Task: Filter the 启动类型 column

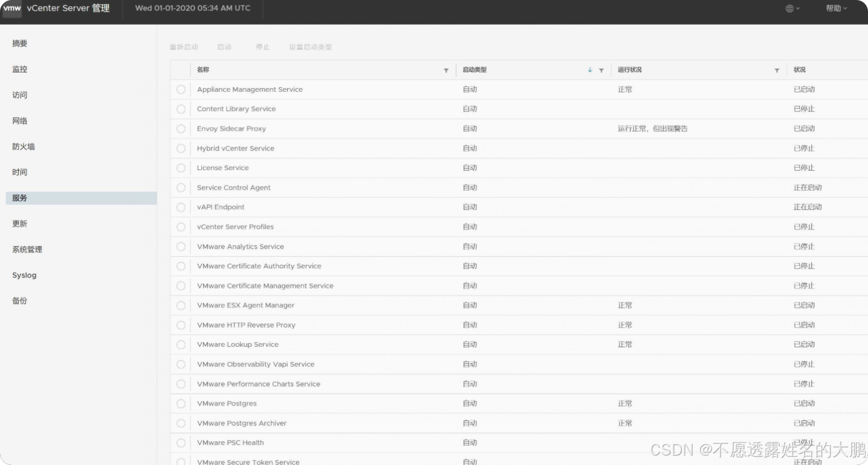Action: coord(601,70)
